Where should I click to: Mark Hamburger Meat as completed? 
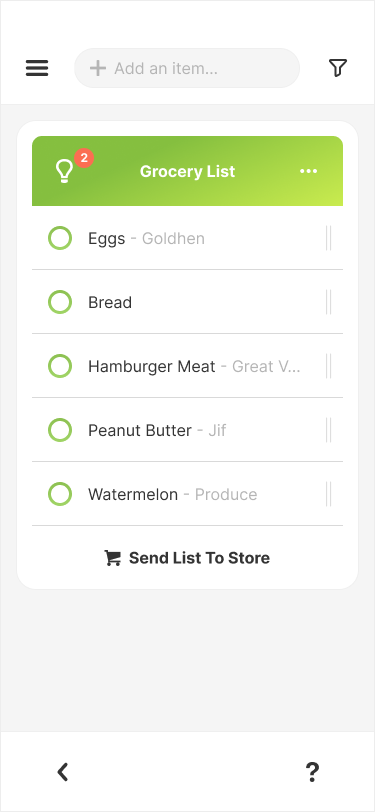[60, 366]
